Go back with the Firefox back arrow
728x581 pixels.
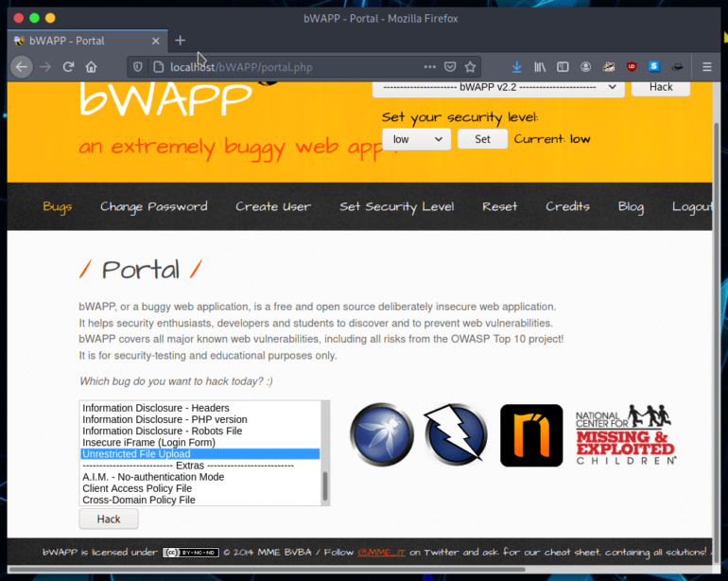(22, 67)
